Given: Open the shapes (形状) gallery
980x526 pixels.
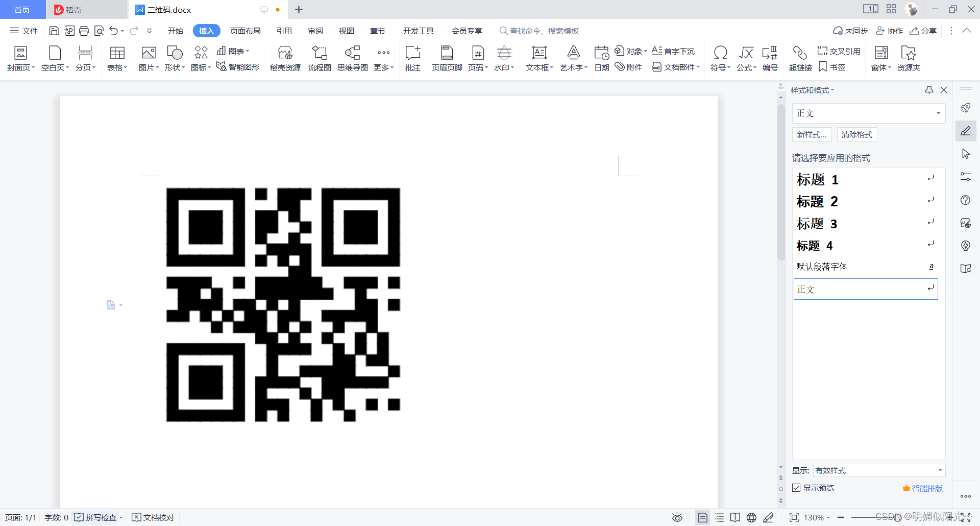Looking at the screenshot, I should 175,59.
